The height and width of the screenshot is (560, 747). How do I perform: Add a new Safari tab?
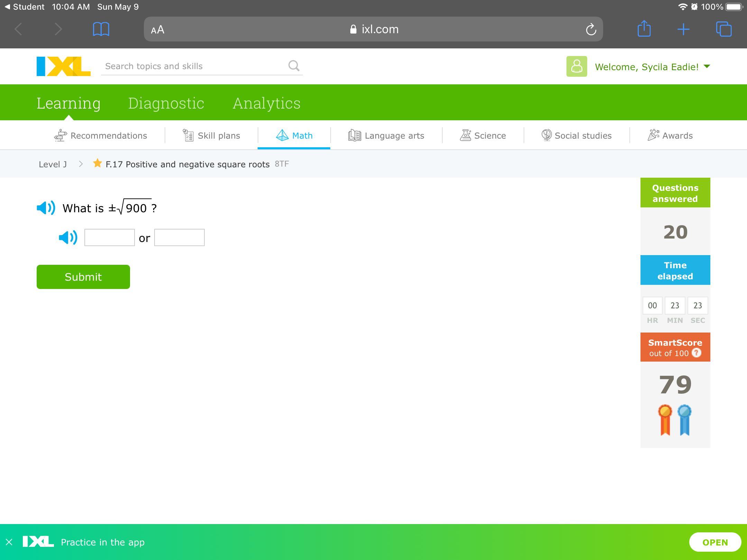click(683, 29)
